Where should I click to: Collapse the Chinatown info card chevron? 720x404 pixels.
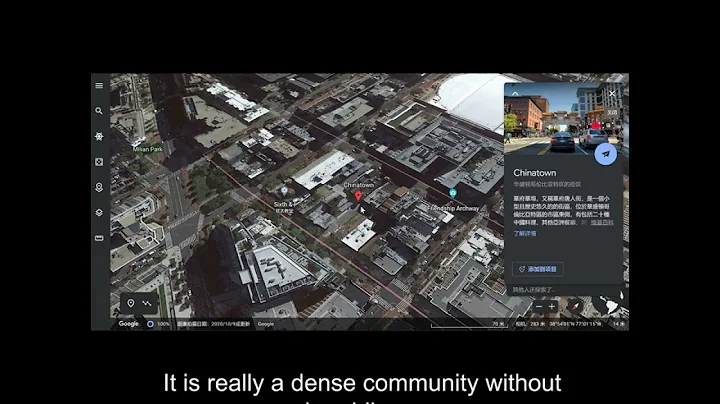515,94
